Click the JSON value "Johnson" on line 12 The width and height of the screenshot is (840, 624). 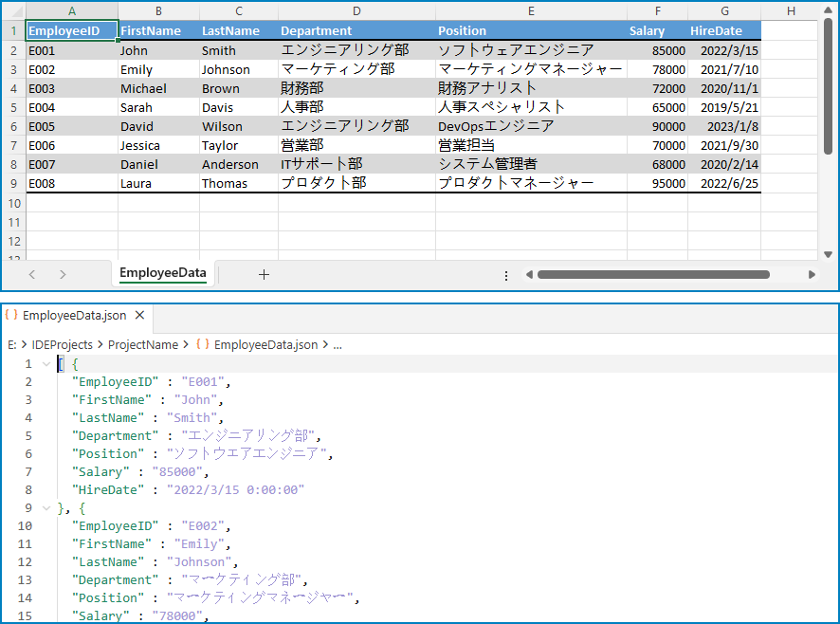point(199,561)
